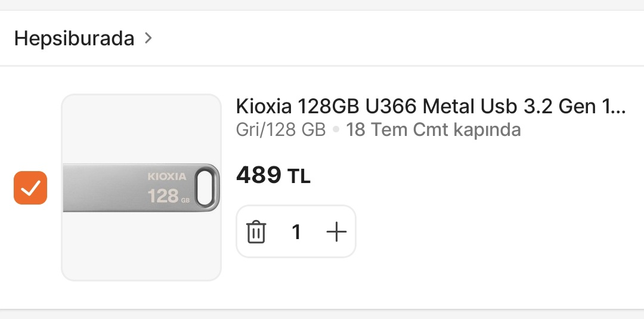Viewport: 644px width, 319px height.
Task: Click the KIOXIA logo on the drive image
Action: (167, 177)
